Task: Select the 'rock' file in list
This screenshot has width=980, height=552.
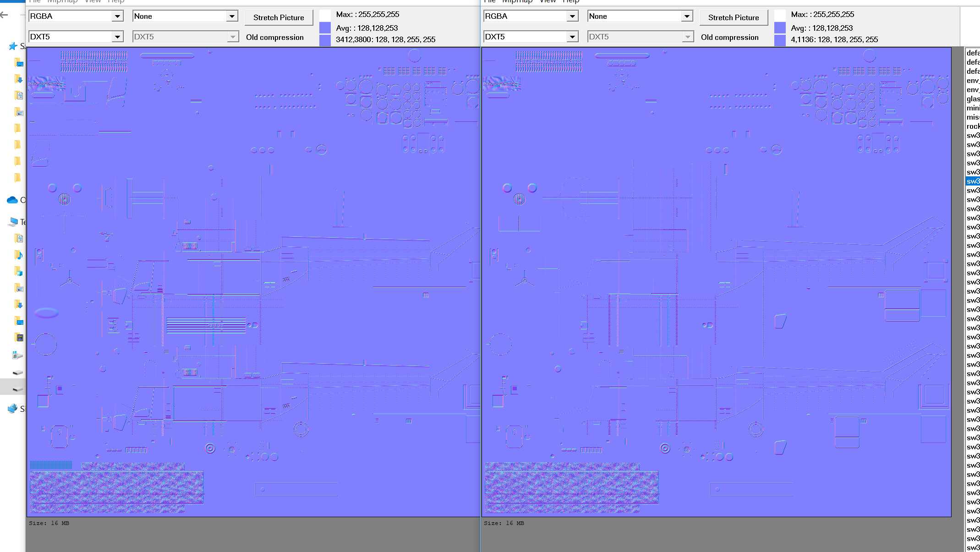Action: pyautogui.click(x=973, y=126)
